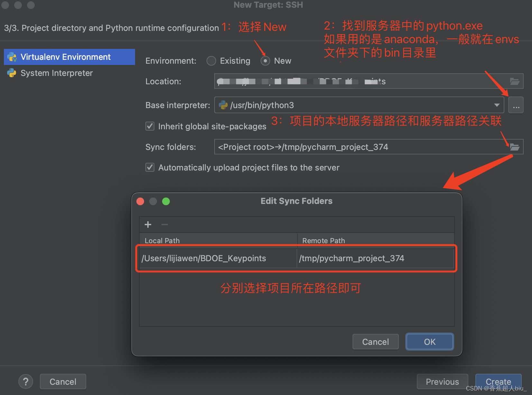Screen dimensions: 532x395
Task: Click Create to finish SSH target setup
Action: (x=499, y=382)
